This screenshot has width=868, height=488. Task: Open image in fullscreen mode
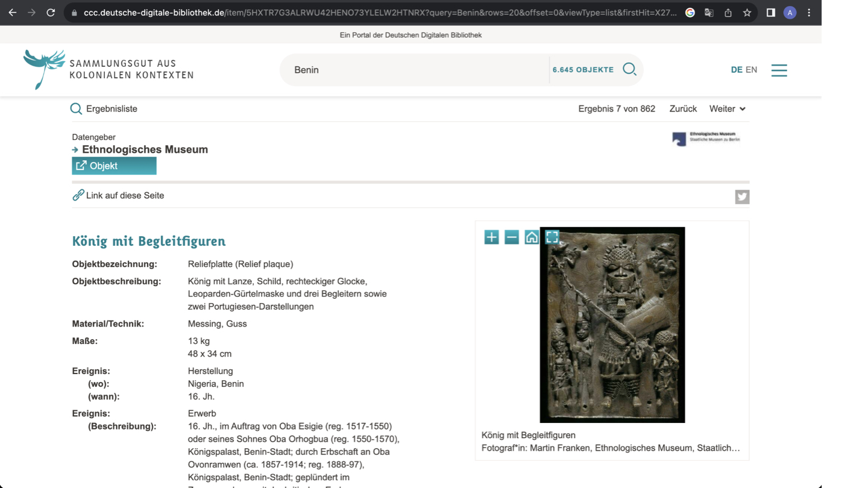[x=552, y=237]
